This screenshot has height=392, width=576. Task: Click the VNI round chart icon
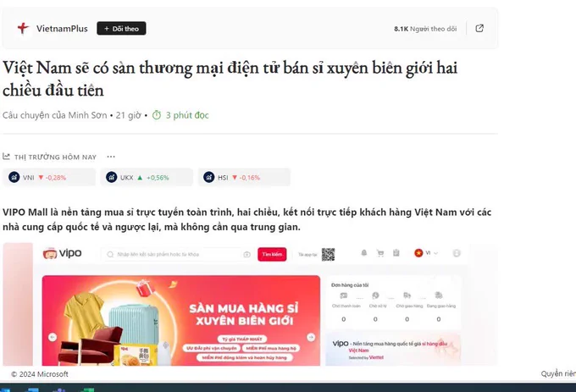[x=14, y=177]
